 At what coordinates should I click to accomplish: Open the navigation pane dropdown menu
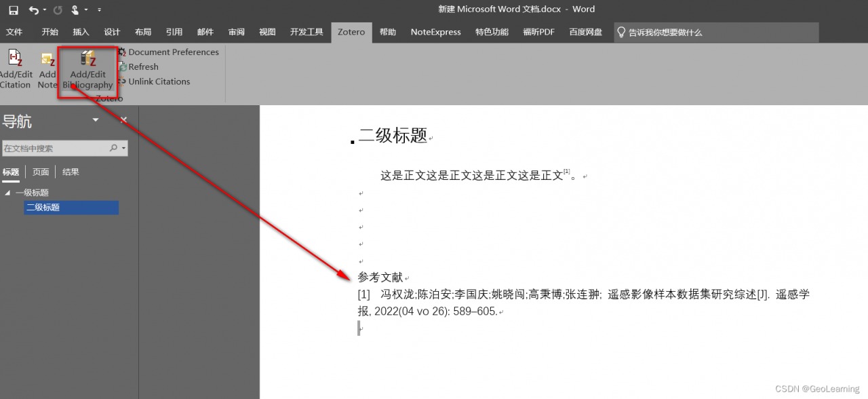95,120
